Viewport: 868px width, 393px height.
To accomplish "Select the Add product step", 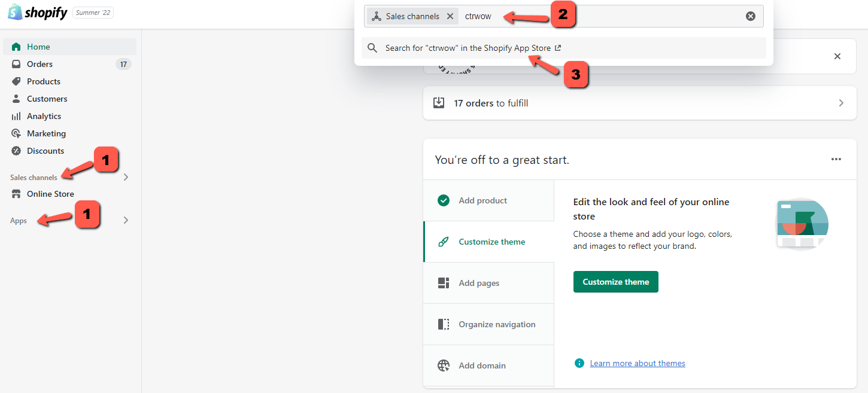I will click(488, 200).
